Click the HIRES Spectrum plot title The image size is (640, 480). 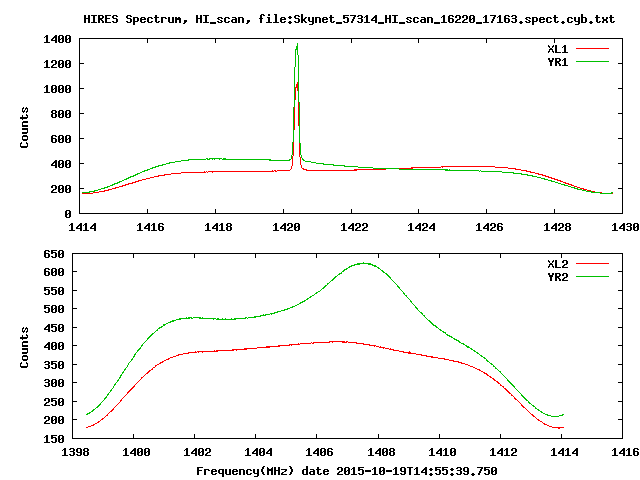pos(349,19)
